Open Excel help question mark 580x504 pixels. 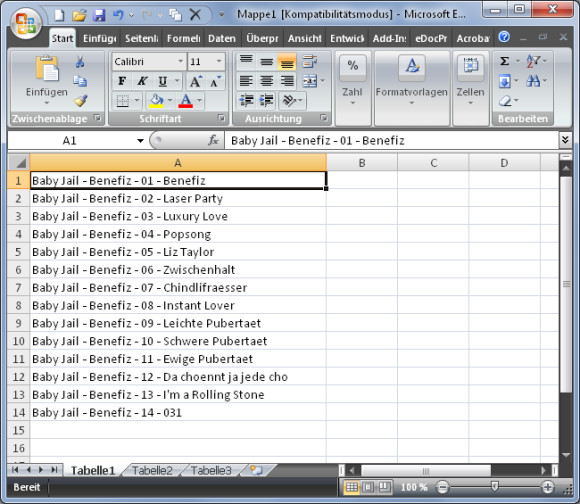click(x=504, y=37)
